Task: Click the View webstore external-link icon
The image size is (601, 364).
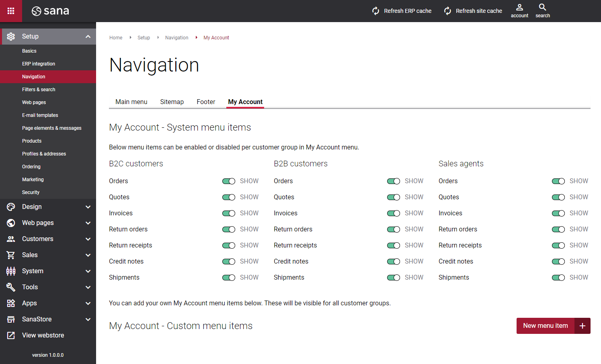Action: click(x=11, y=335)
